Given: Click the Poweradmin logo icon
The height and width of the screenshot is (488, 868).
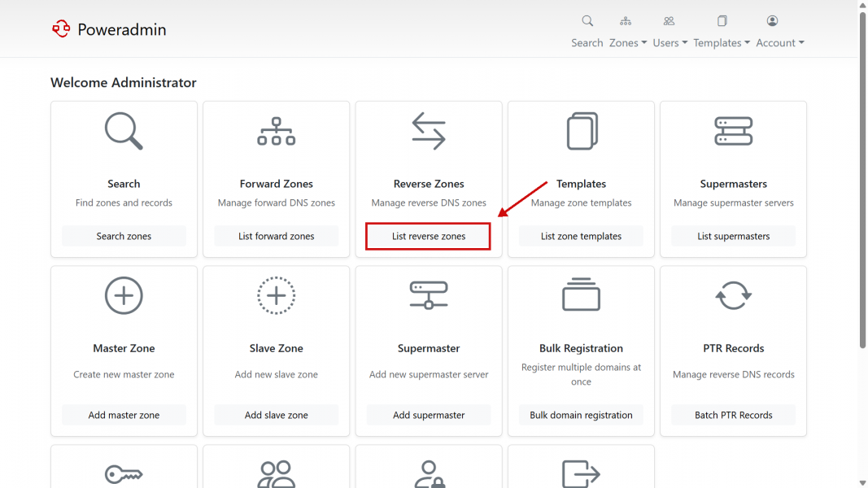Looking at the screenshot, I should (x=61, y=29).
